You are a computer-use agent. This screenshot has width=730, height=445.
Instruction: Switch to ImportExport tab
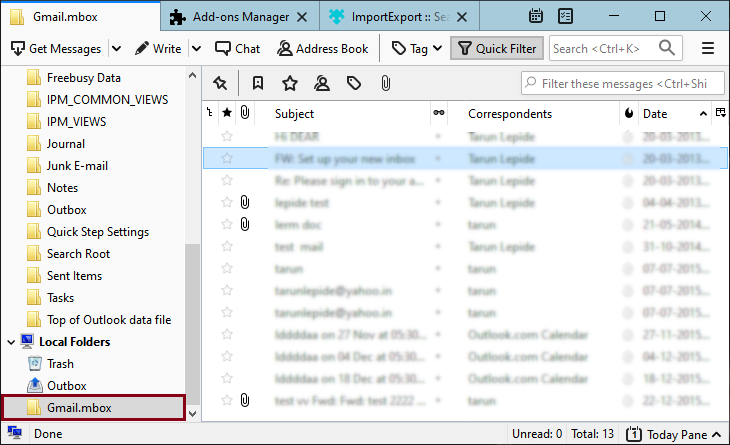(x=399, y=17)
